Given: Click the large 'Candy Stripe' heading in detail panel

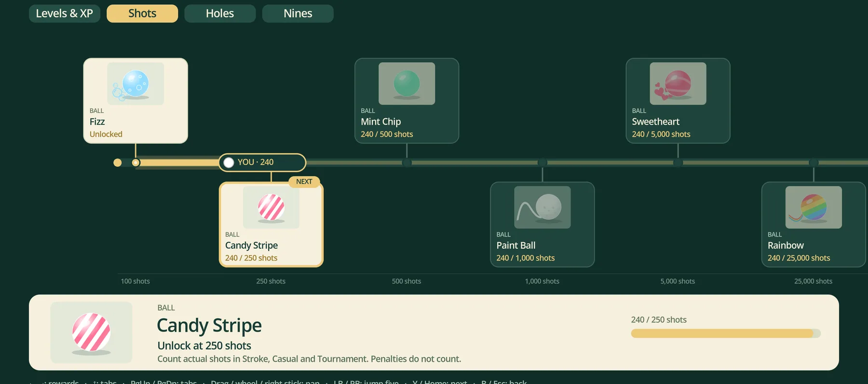Looking at the screenshot, I should pos(209,326).
